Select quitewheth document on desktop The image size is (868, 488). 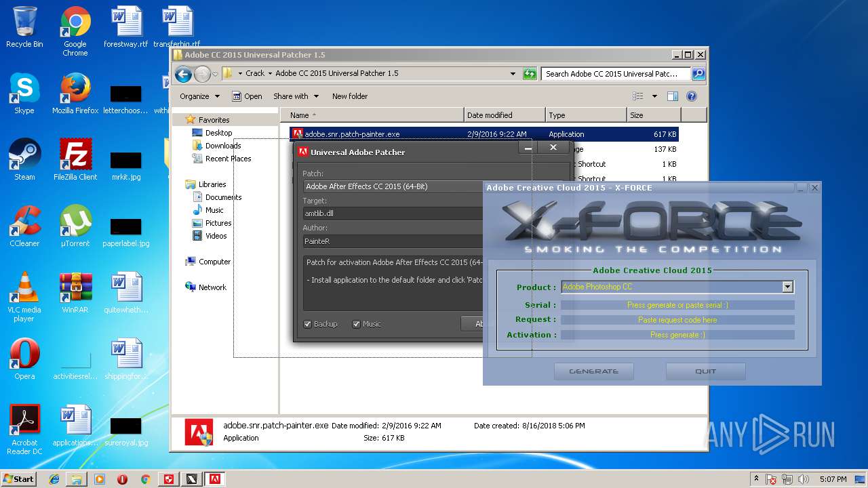[x=126, y=293]
